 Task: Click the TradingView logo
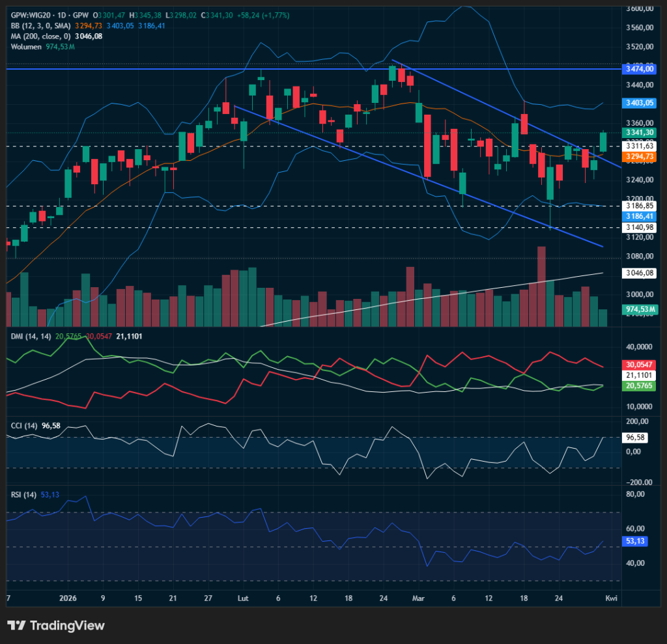pos(56,626)
